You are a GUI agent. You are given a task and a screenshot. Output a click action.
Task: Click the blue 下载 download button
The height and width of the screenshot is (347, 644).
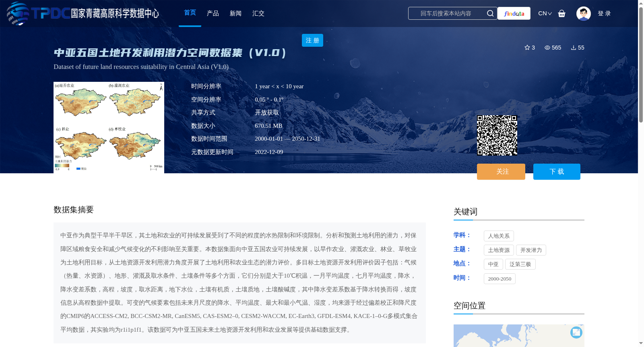pos(557,172)
